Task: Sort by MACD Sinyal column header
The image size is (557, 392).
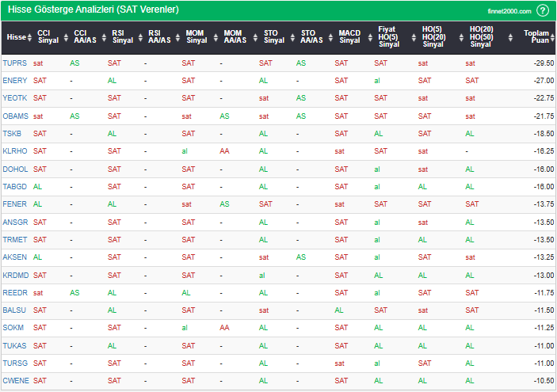Action: (x=349, y=37)
